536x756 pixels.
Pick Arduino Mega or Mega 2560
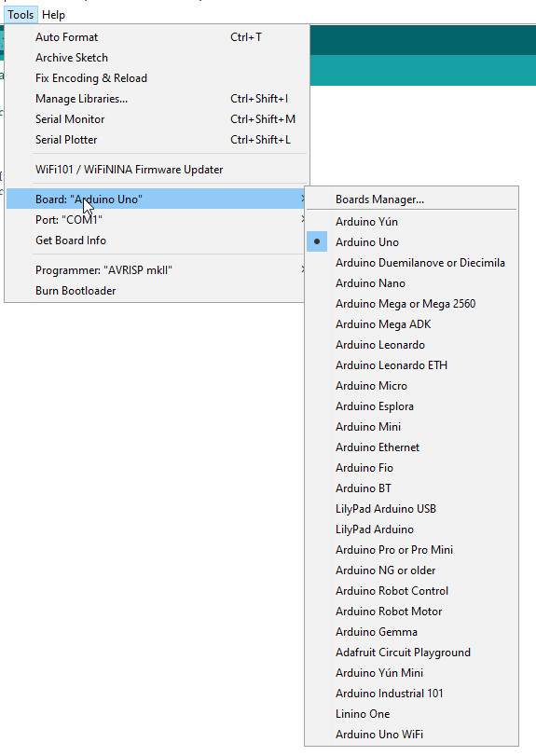412,304
